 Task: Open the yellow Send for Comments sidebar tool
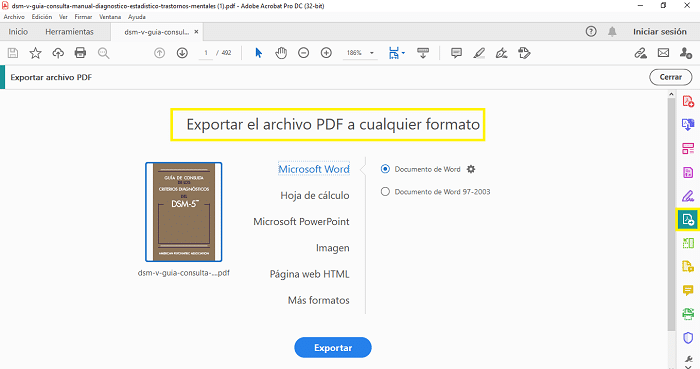[x=688, y=266]
